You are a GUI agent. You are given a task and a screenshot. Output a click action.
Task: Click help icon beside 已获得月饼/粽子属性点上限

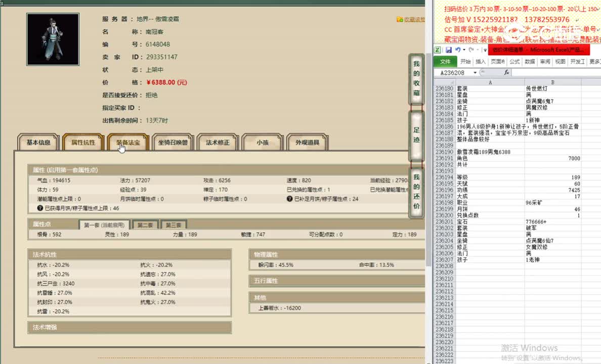coord(40,208)
